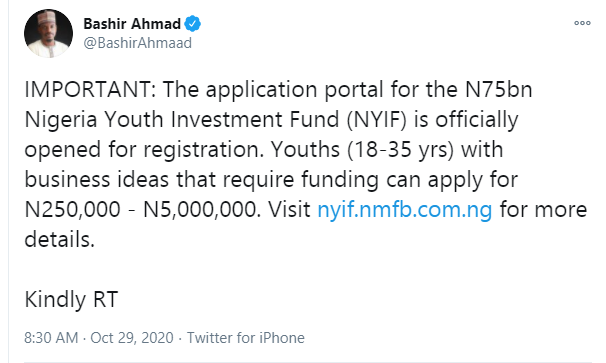Viewport: 606px width, 363px height.
Task: Select the (NYIF) abbreviation text
Action: tap(376, 119)
